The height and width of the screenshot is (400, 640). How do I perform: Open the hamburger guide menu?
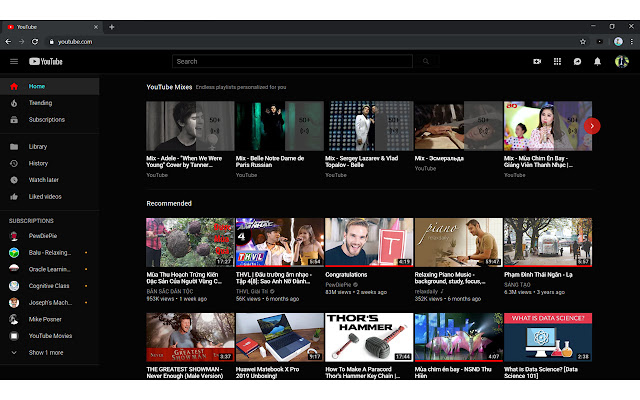click(14, 62)
